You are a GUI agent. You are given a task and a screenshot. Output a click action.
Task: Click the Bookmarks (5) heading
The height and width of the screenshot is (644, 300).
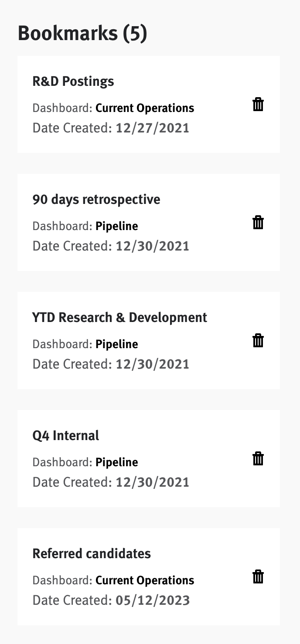(x=83, y=33)
